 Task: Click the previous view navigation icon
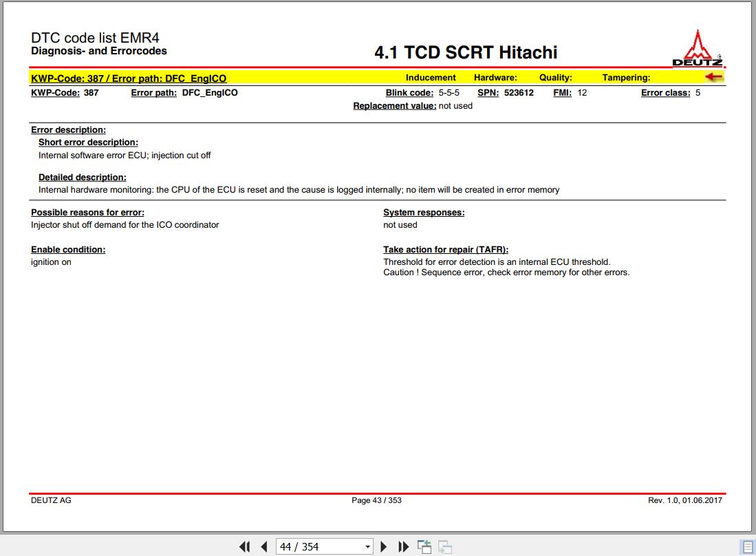(424, 547)
